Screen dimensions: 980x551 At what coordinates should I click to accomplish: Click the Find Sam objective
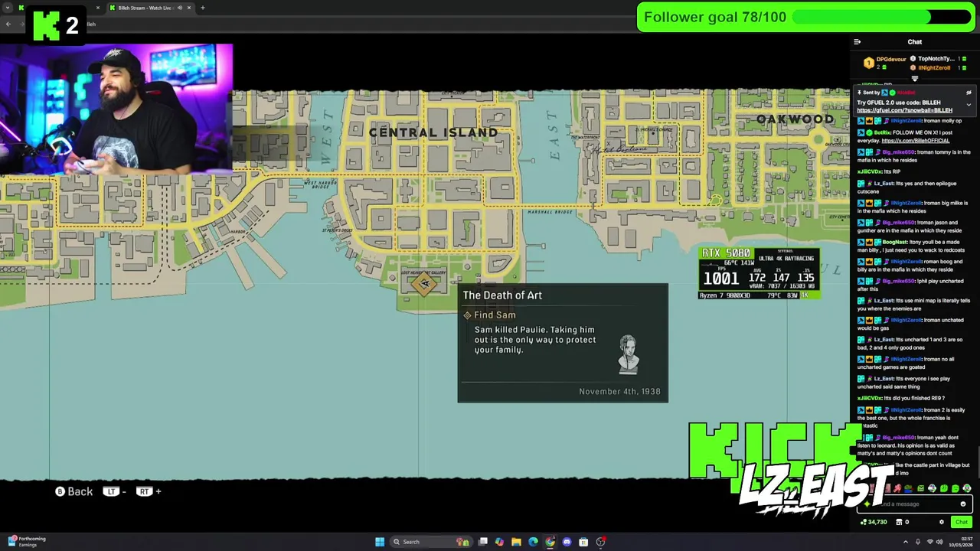click(495, 315)
